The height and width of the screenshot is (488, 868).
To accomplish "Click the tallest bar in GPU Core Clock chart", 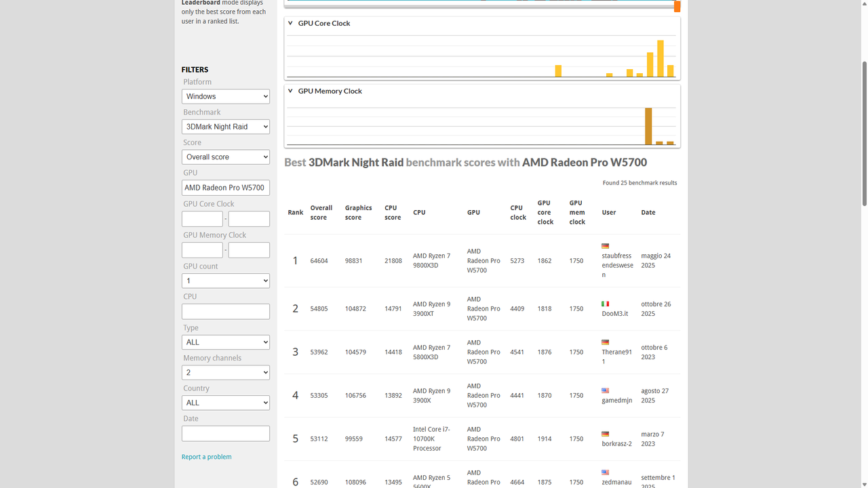I will [660, 58].
